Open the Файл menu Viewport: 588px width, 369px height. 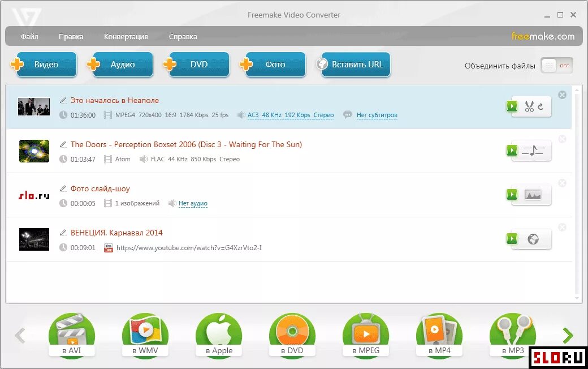click(29, 36)
